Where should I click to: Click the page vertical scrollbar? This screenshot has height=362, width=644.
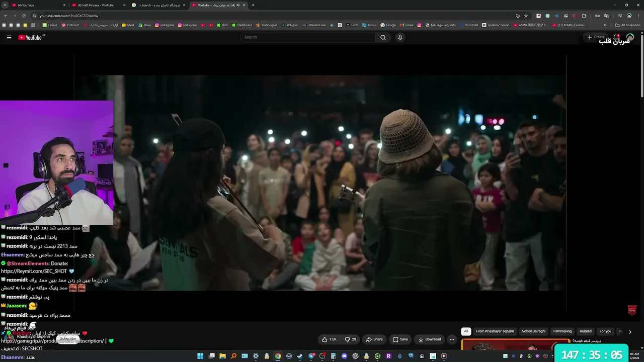pyautogui.click(x=641, y=65)
